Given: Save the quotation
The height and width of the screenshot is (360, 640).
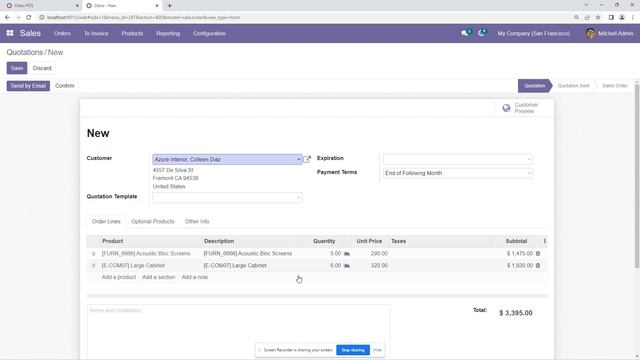Looking at the screenshot, I should pos(17,68).
